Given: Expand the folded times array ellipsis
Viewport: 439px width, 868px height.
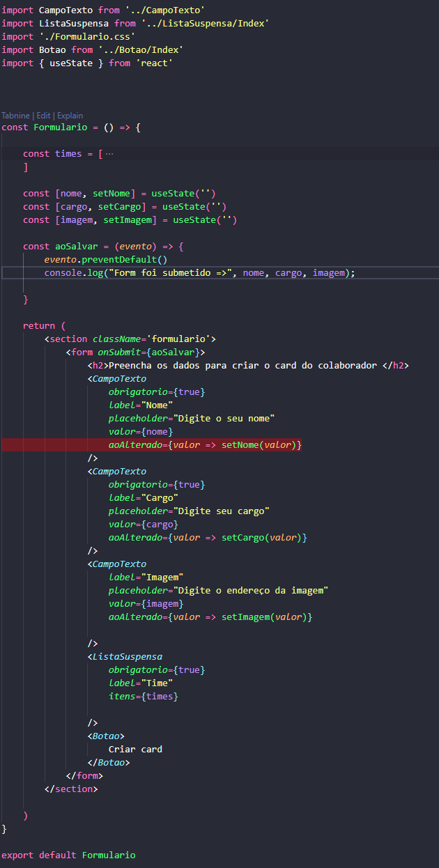Looking at the screenshot, I should pyautogui.click(x=109, y=154).
